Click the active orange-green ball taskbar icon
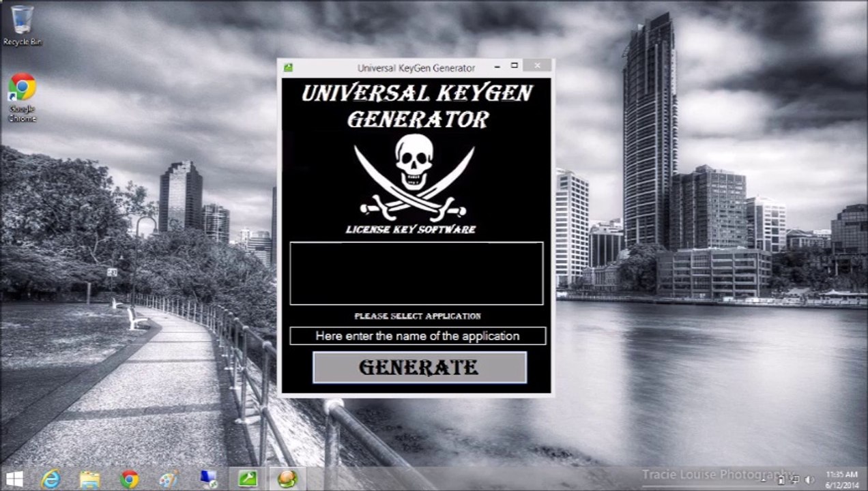This screenshot has width=868, height=491. click(287, 479)
